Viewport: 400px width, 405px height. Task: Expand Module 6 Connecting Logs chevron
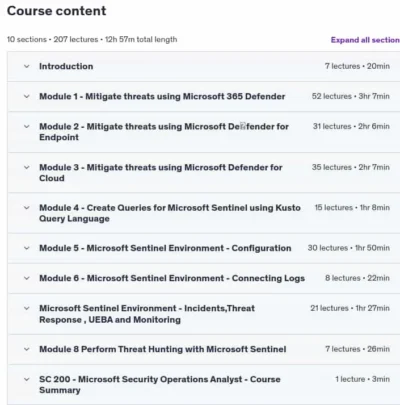(x=27, y=278)
